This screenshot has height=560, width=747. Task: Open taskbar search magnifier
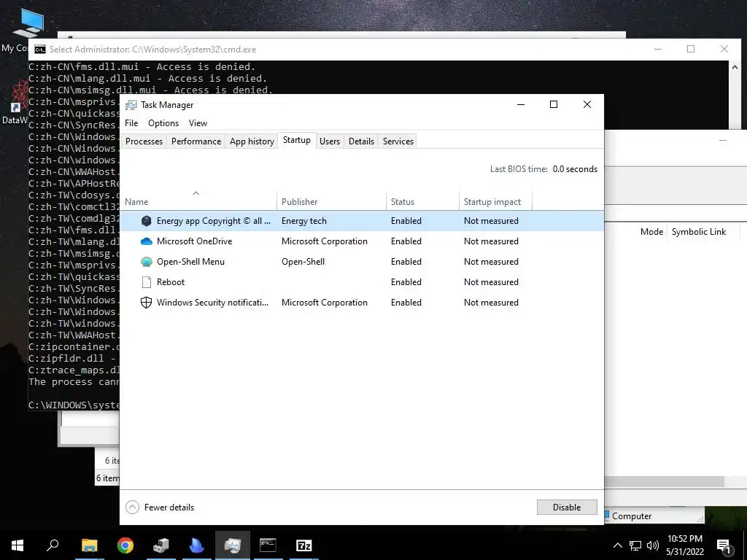pyautogui.click(x=53, y=545)
